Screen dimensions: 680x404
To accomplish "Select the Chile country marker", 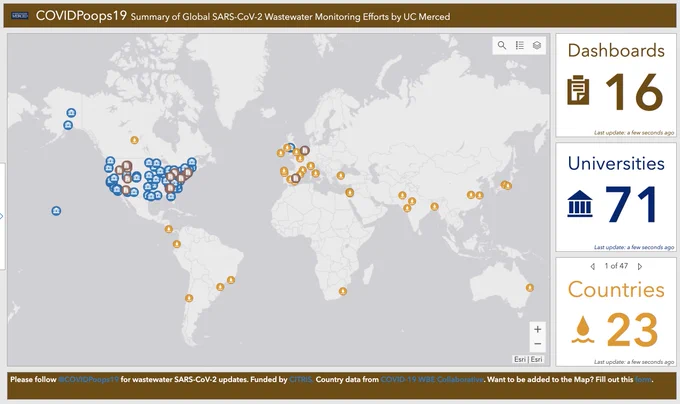I will coord(189,298).
